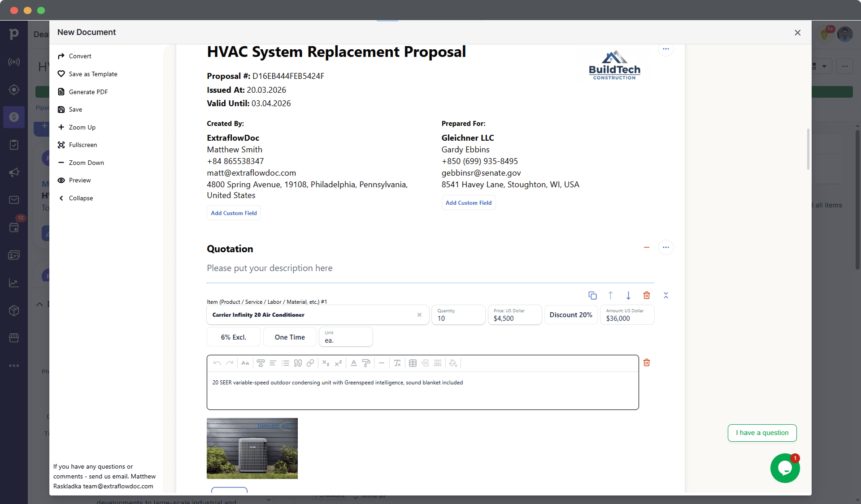Toggle the bulleted list tool
861x504 pixels.
click(x=285, y=363)
